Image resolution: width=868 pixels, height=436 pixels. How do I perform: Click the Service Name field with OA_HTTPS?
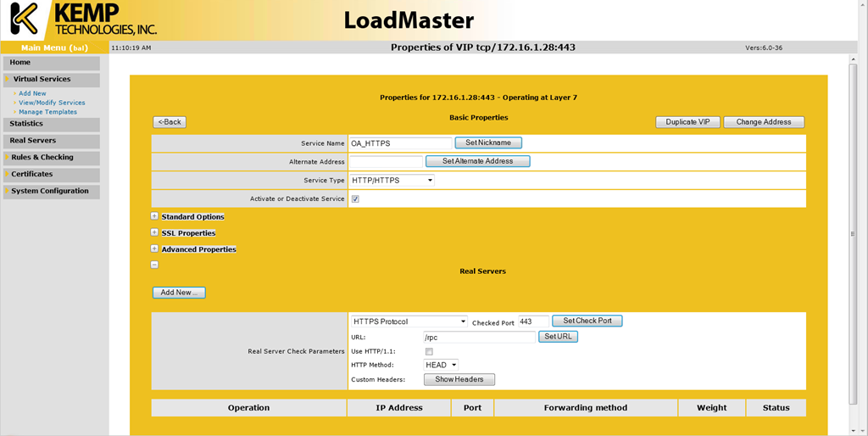tap(401, 143)
